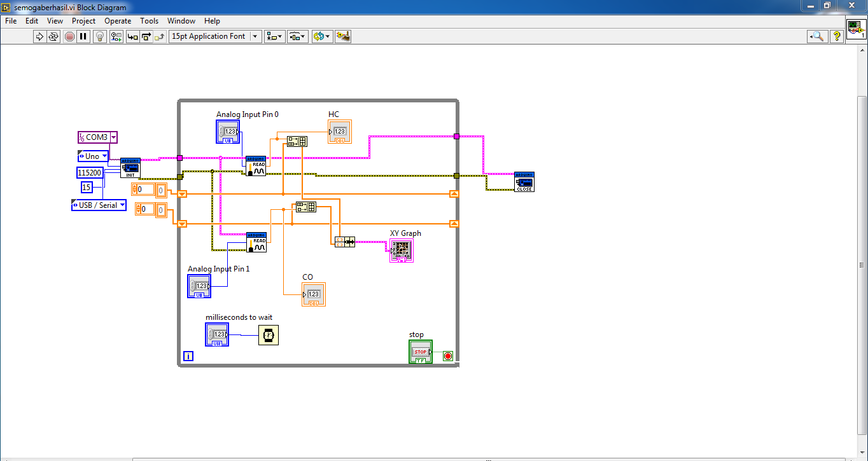Image resolution: width=868 pixels, height=461 pixels.
Task: Click the Context Help question mark
Action: (837, 36)
